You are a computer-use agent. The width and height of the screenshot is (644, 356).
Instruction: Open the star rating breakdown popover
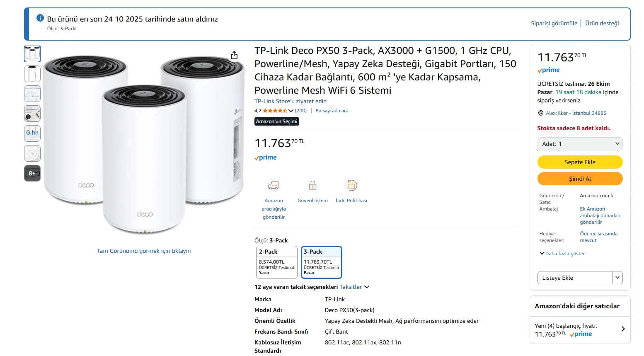click(x=291, y=111)
